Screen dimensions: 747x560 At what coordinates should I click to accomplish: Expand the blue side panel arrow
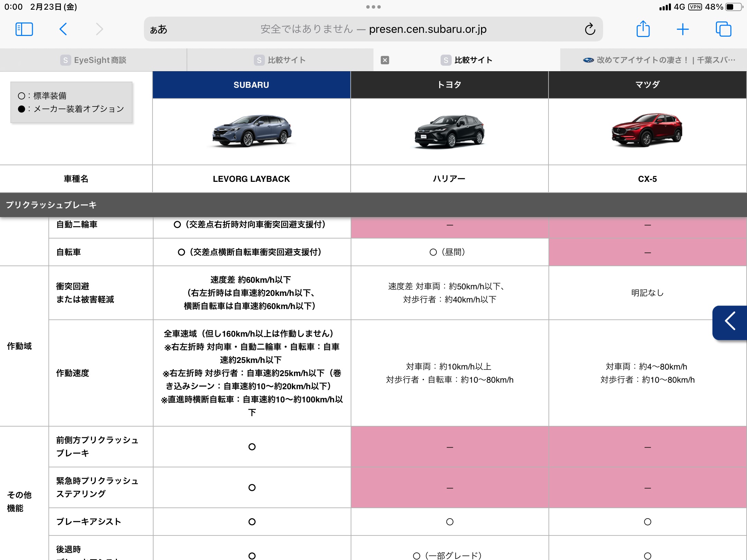click(730, 322)
